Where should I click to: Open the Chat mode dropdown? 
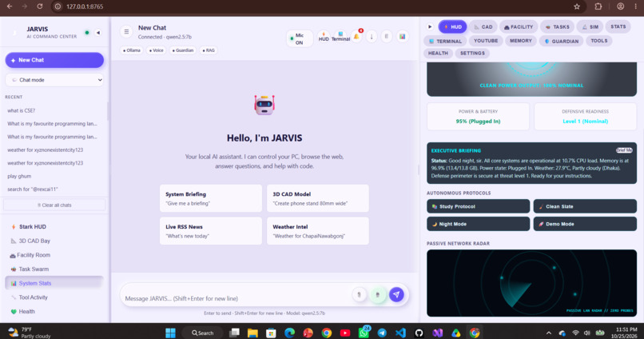pyautogui.click(x=54, y=80)
